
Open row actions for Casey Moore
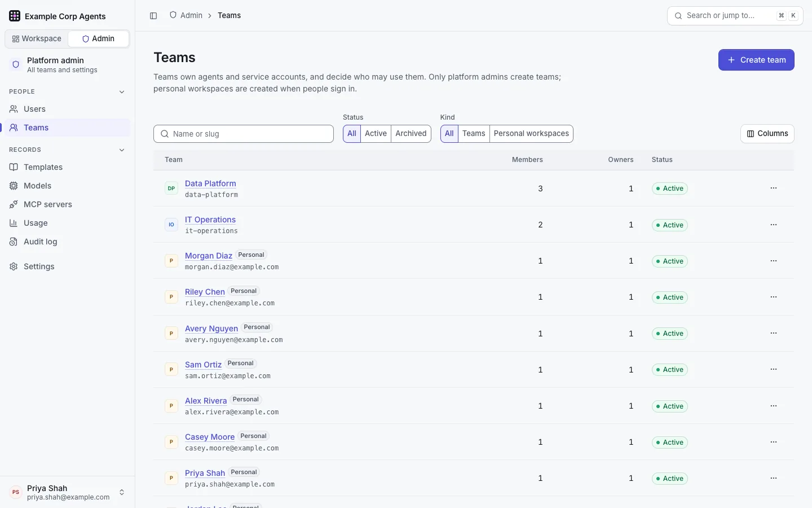tap(774, 442)
